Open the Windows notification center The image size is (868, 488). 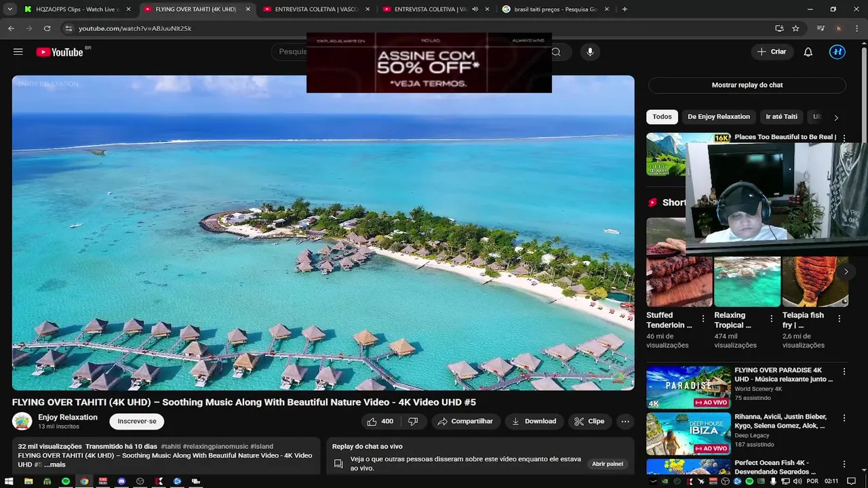pyautogui.click(x=852, y=481)
